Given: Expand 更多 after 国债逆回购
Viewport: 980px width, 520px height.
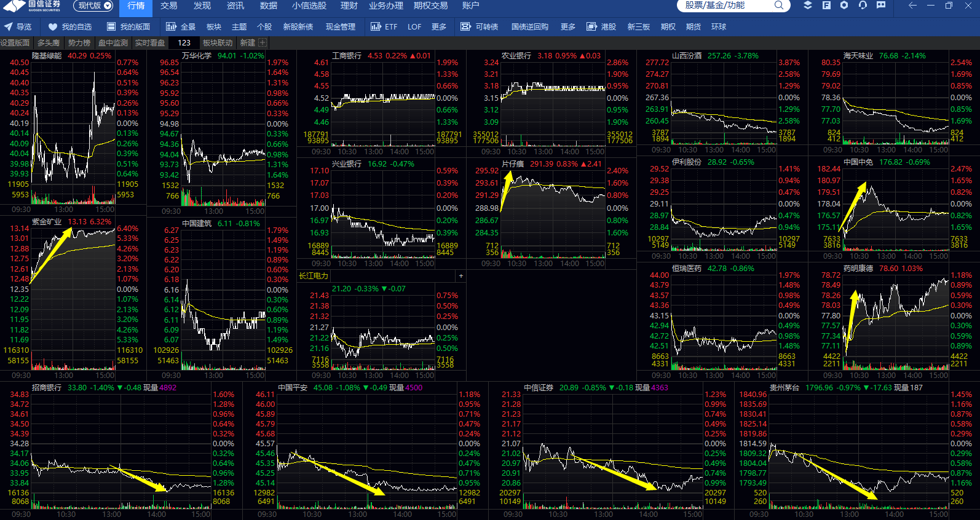Looking at the screenshot, I should tap(568, 27).
